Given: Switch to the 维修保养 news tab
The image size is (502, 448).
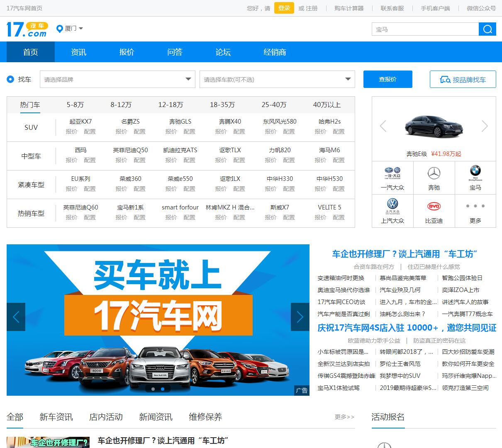Looking at the screenshot, I should pyautogui.click(x=205, y=417).
